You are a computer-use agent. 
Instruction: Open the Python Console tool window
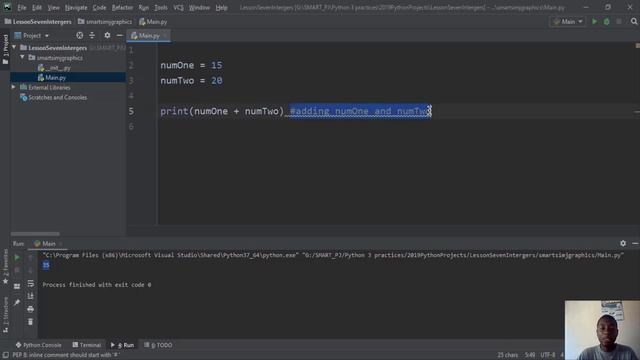coord(38,345)
